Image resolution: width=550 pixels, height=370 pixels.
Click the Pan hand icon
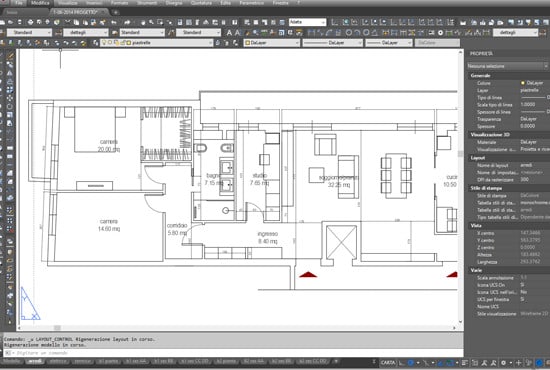tap(143, 22)
